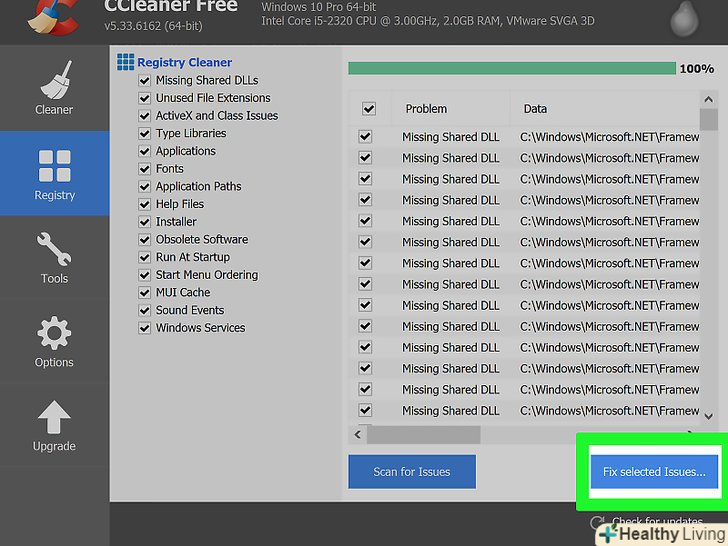Open the Cleaner section broom icon
Image resolution: width=728 pixels, height=546 pixels.
[56, 80]
